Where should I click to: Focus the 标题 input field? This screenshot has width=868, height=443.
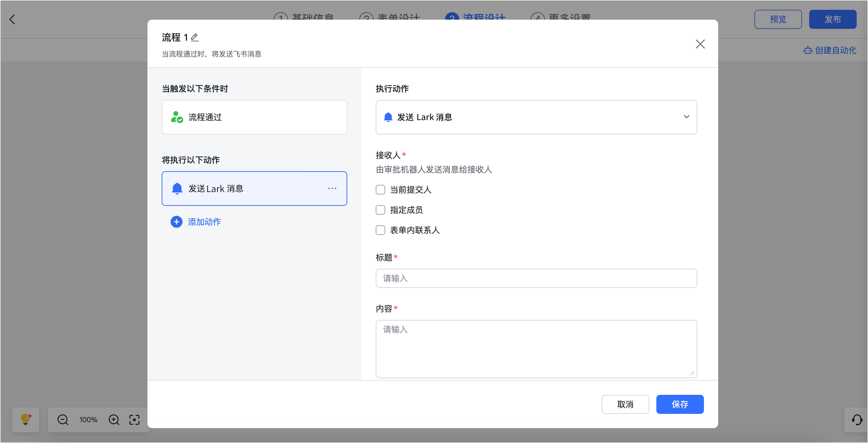536,279
